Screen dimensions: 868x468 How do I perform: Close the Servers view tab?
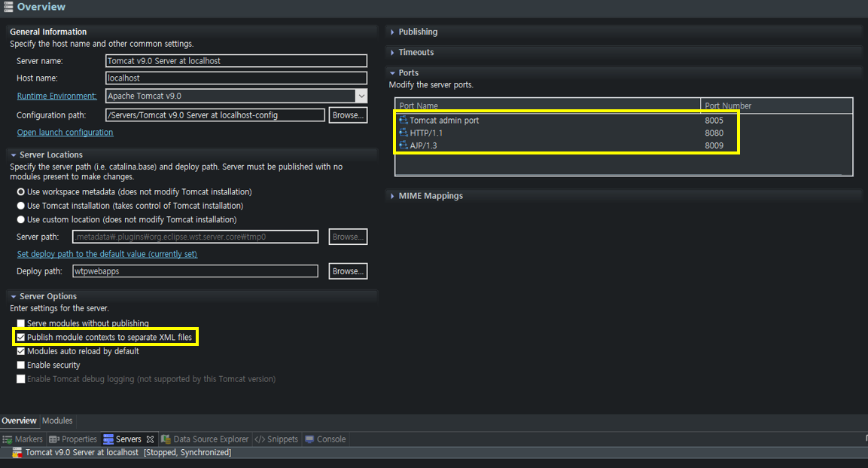click(x=150, y=439)
